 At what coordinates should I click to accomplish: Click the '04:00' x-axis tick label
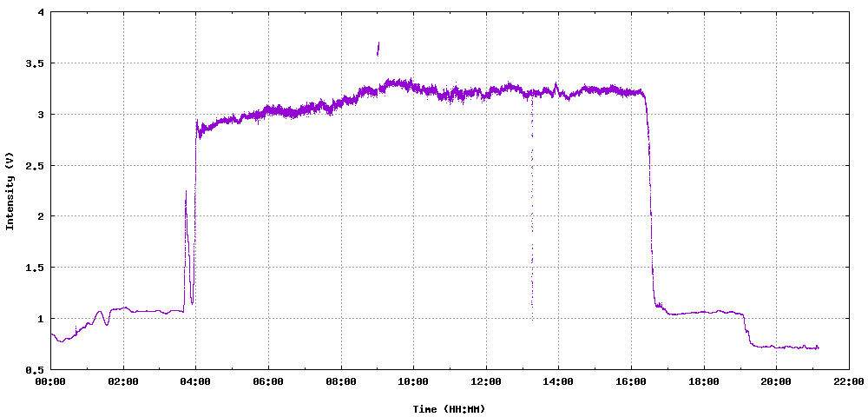pos(195,381)
